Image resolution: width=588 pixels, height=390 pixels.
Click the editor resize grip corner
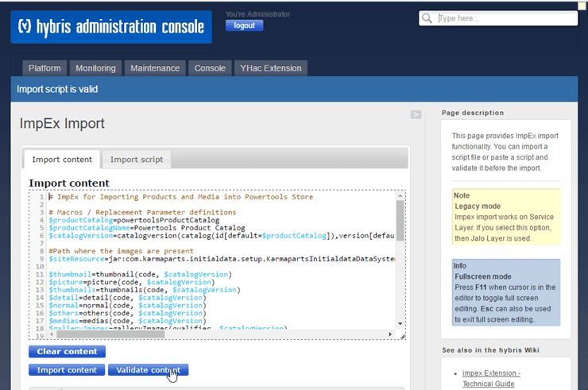tap(403, 336)
